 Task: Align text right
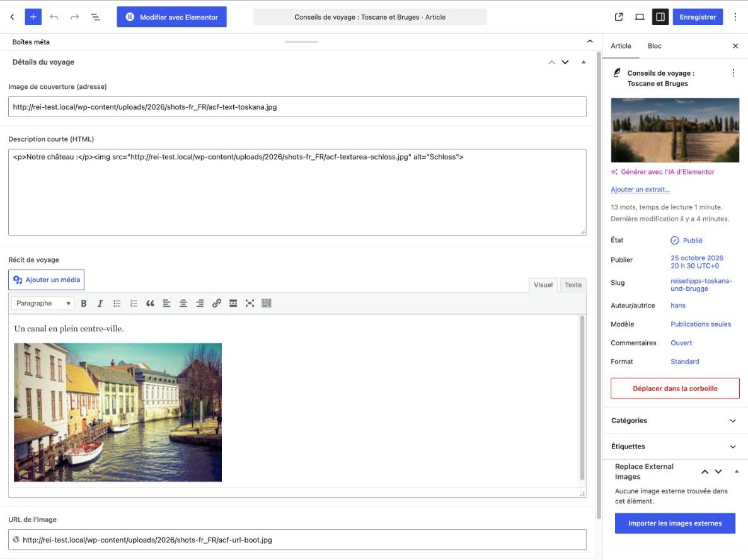(x=200, y=304)
